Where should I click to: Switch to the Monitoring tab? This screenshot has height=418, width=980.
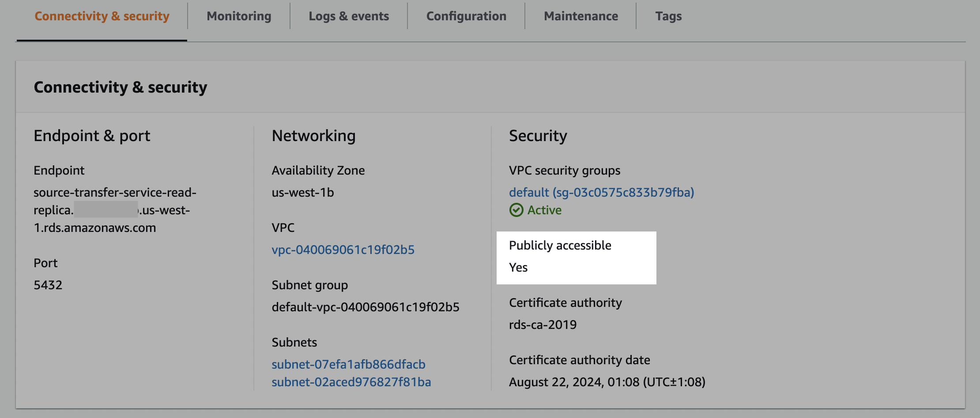[x=239, y=16]
